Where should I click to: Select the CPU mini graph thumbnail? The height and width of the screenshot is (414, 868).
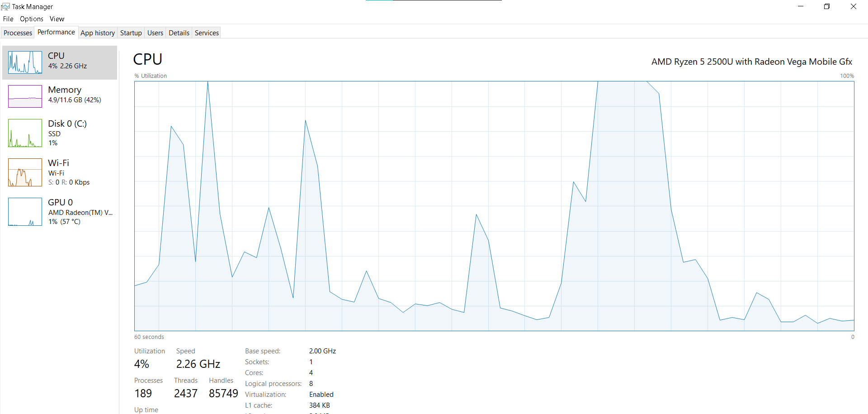(25, 62)
